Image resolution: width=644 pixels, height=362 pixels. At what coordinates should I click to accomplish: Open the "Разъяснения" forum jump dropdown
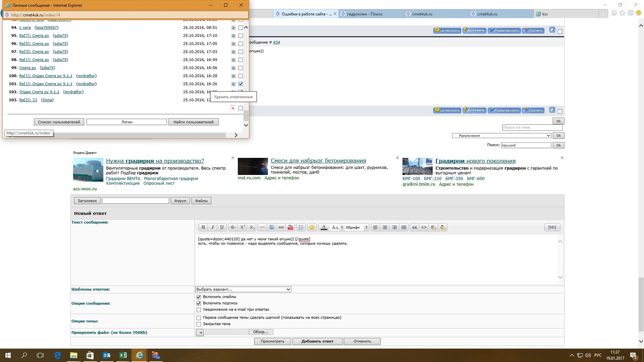click(501, 136)
